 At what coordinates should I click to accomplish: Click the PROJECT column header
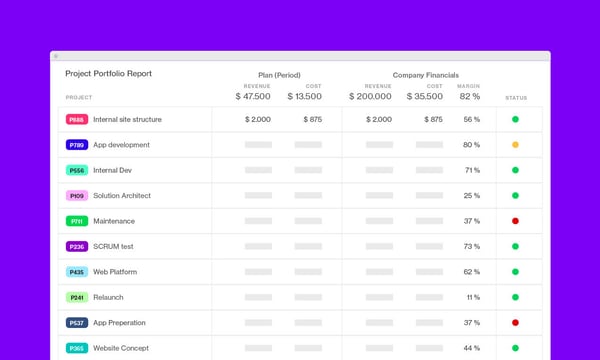pyautogui.click(x=79, y=98)
